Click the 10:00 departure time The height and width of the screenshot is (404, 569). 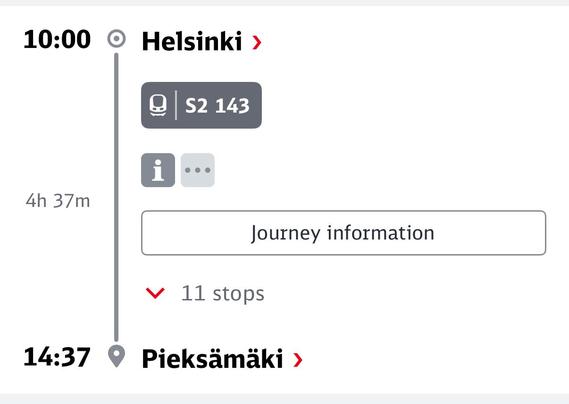coord(57,39)
